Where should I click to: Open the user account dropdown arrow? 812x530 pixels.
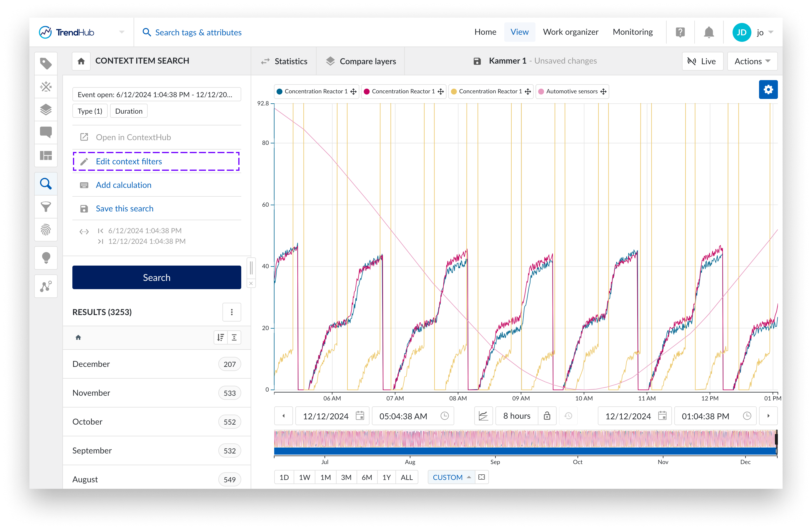[771, 32]
